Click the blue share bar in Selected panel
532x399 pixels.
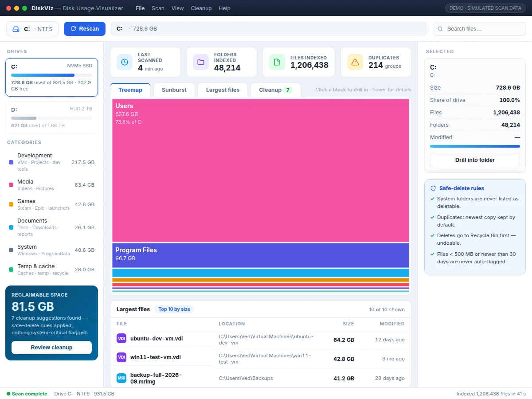475,146
